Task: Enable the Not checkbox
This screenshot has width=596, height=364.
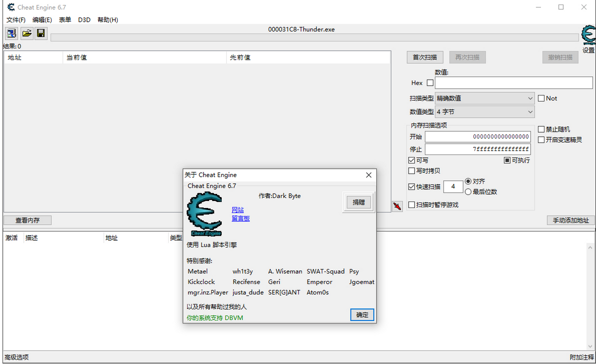Action: click(x=541, y=98)
